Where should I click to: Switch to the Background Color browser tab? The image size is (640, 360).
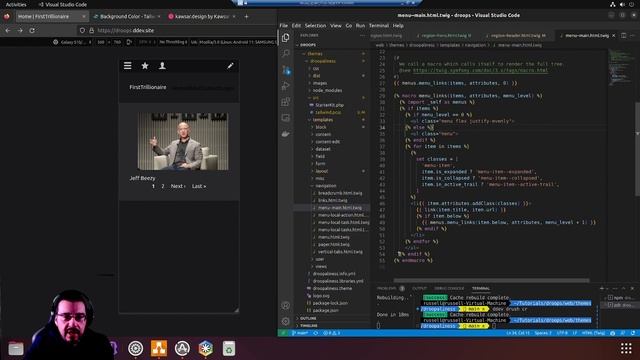click(x=127, y=17)
